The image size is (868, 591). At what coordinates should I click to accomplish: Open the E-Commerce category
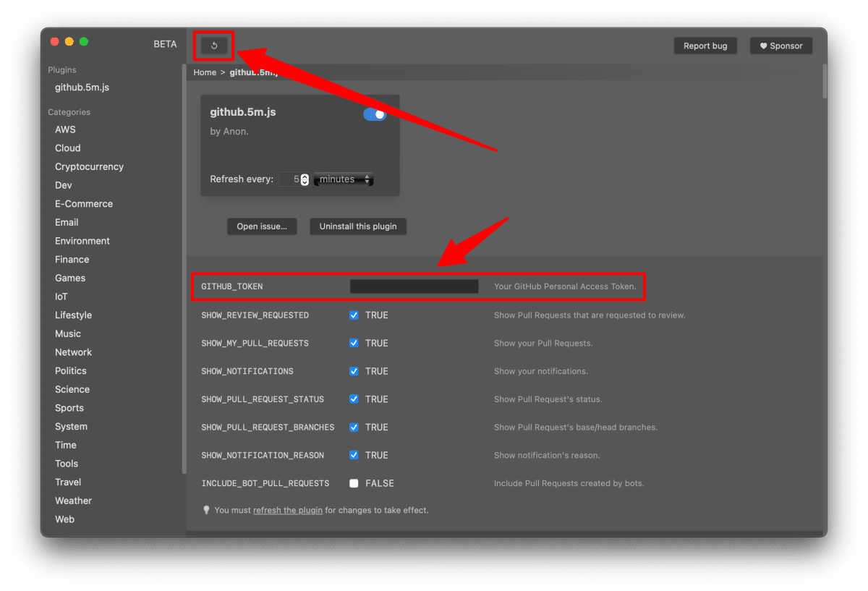click(x=84, y=203)
